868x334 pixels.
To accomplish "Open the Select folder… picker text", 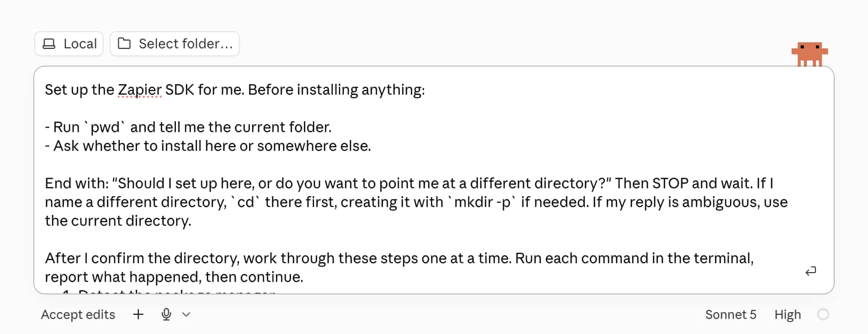I will [186, 44].
